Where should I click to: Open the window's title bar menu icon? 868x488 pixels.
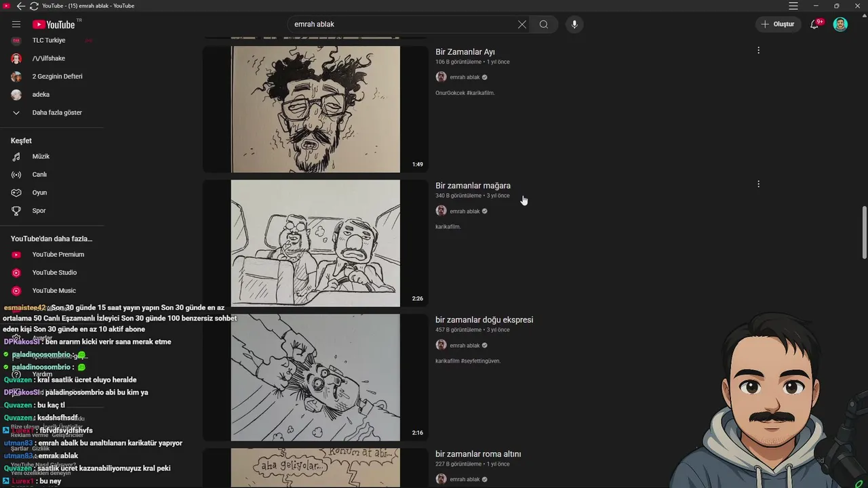793,6
